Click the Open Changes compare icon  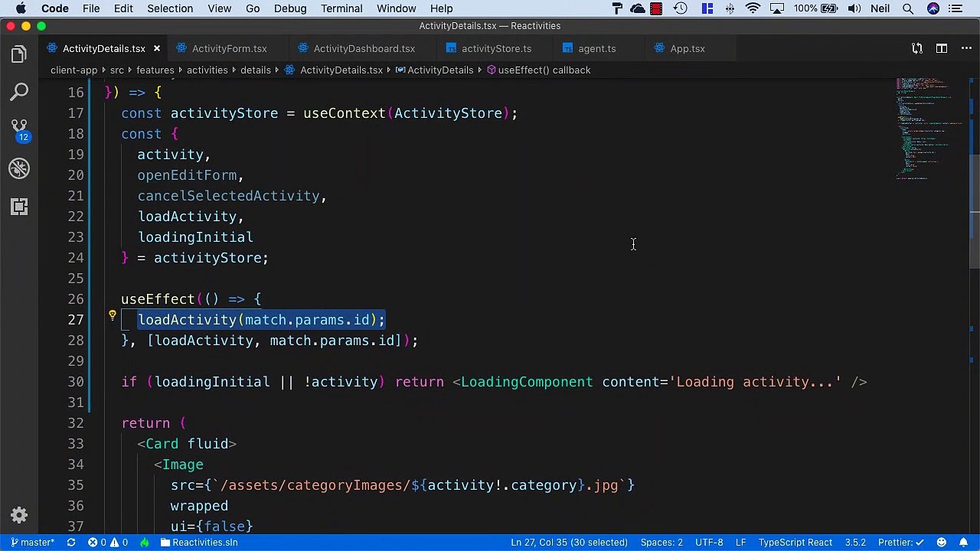[x=917, y=48]
